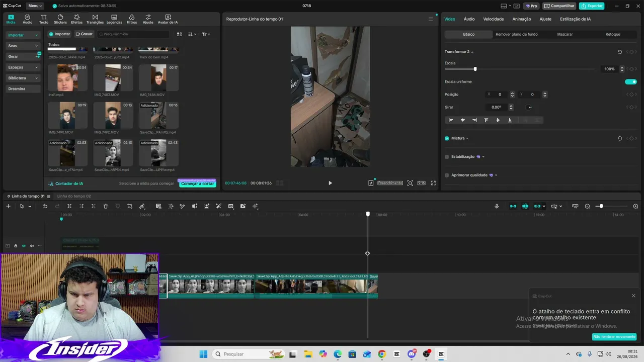Viewport: 644px width, 362px height.
Task: Open the Menu dropdown
Action: point(35,6)
